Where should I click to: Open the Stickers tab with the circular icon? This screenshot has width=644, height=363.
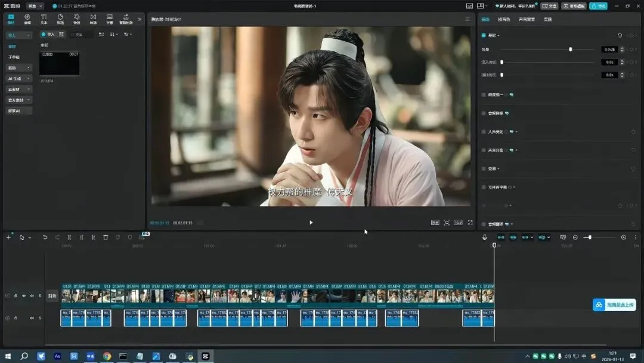click(x=60, y=19)
